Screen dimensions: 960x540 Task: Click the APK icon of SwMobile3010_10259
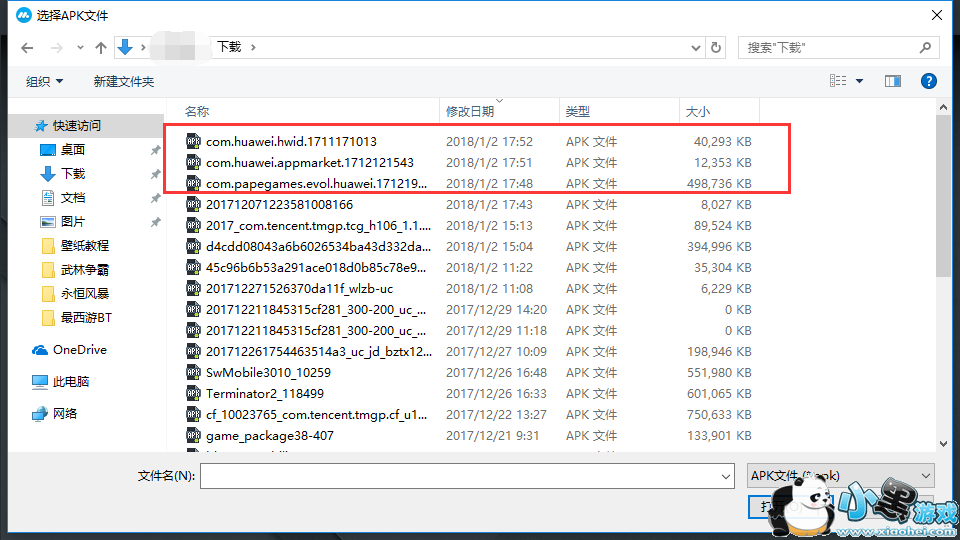tap(193, 372)
